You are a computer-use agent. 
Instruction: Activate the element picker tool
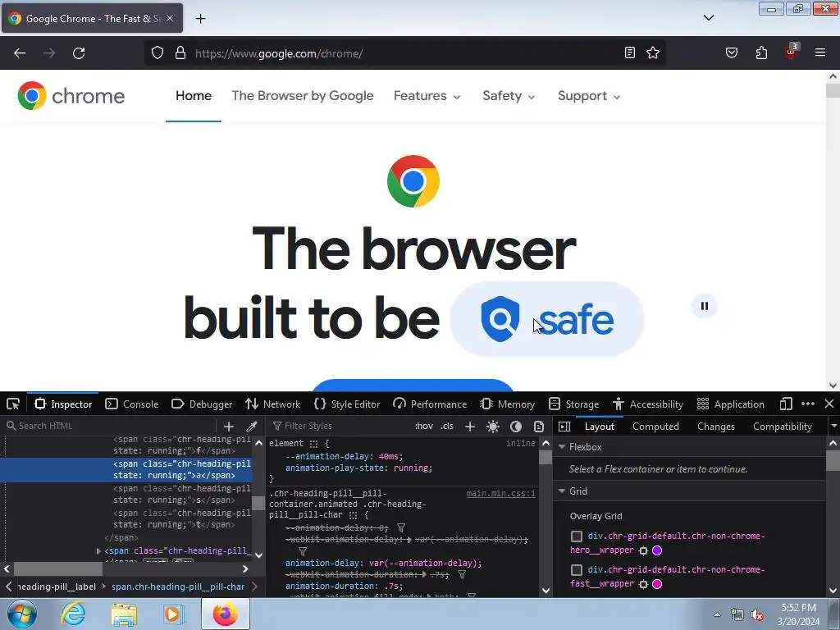(x=13, y=404)
